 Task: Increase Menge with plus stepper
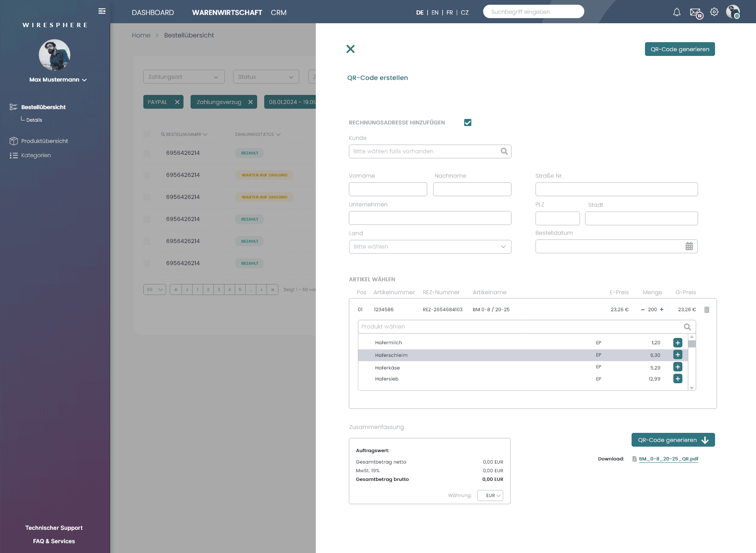point(662,310)
